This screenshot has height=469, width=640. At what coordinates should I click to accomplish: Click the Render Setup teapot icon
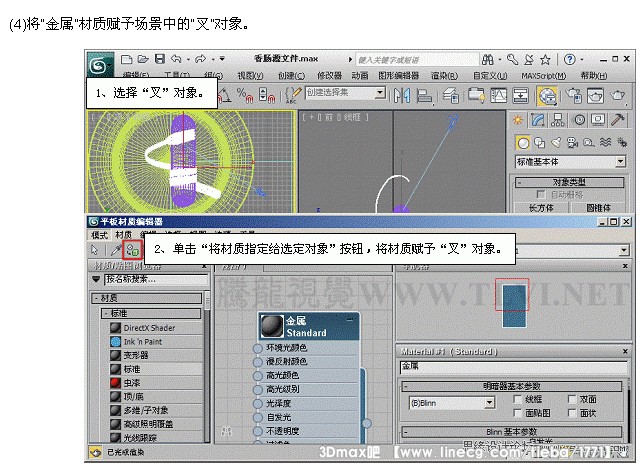(x=575, y=96)
